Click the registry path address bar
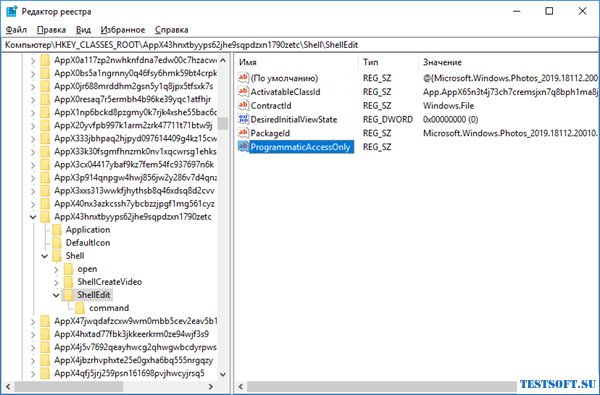Viewport: 600px width, 395px height. tap(300, 45)
